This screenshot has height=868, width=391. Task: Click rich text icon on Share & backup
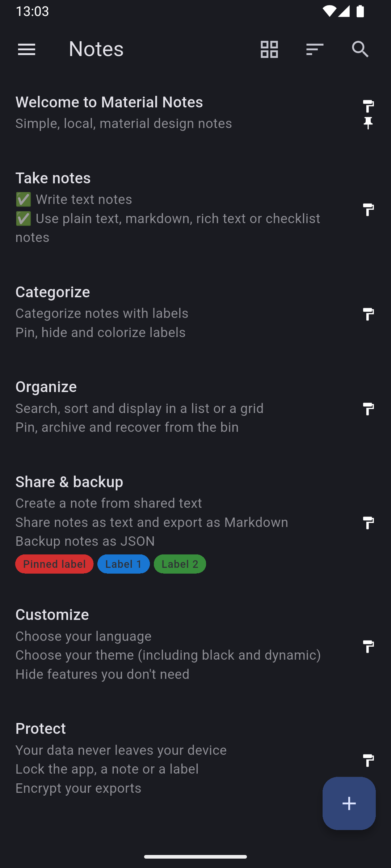[x=368, y=523]
